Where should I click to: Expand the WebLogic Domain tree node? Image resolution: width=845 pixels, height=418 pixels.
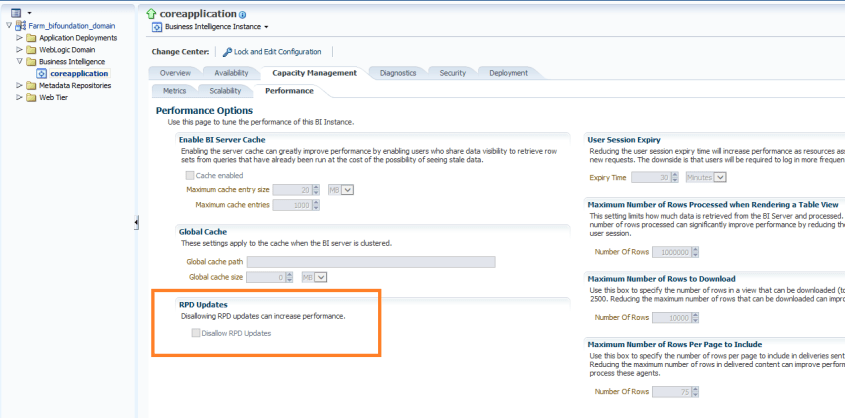coord(19,50)
